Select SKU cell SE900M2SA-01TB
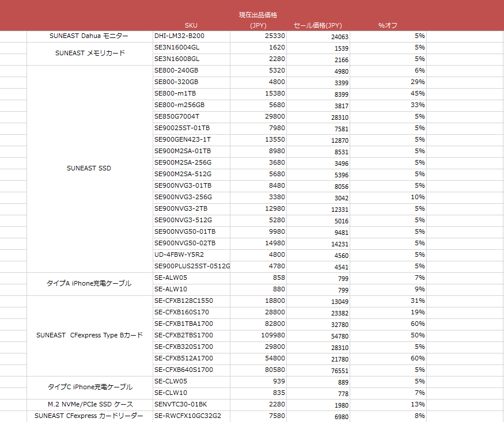504x422 pixels. tap(192, 151)
